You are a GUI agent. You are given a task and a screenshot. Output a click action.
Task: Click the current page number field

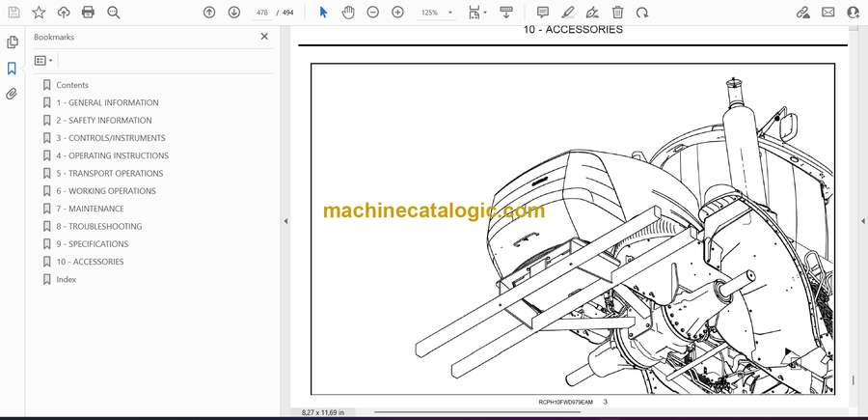coord(260,13)
